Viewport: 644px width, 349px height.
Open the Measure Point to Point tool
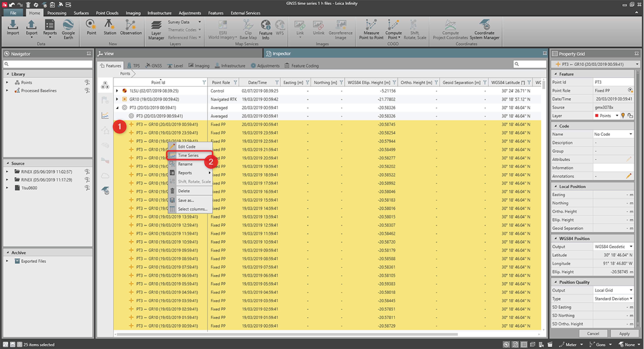click(371, 30)
